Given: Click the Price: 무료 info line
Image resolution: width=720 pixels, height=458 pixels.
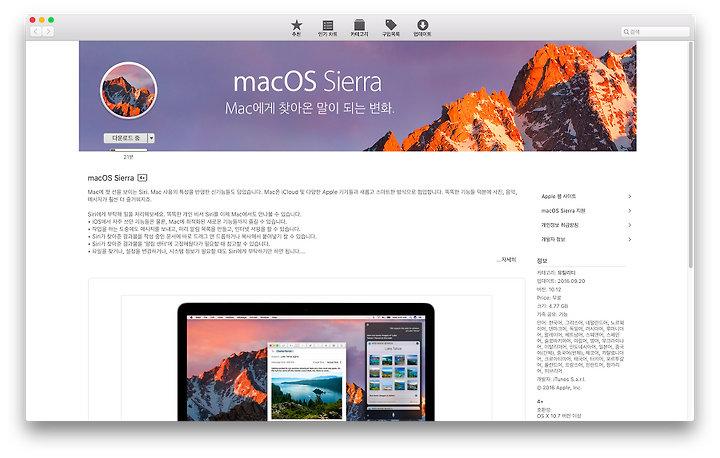Looking at the screenshot, I should tap(549, 298).
